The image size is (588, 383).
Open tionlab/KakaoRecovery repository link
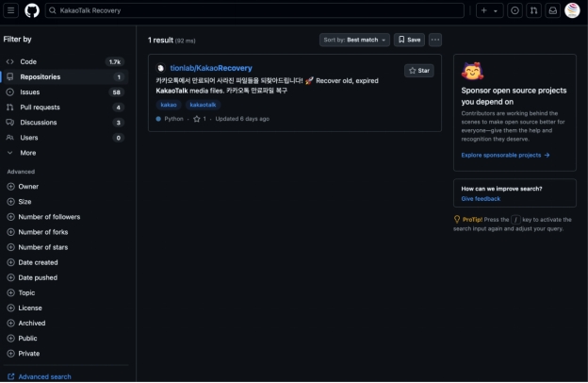coord(211,68)
